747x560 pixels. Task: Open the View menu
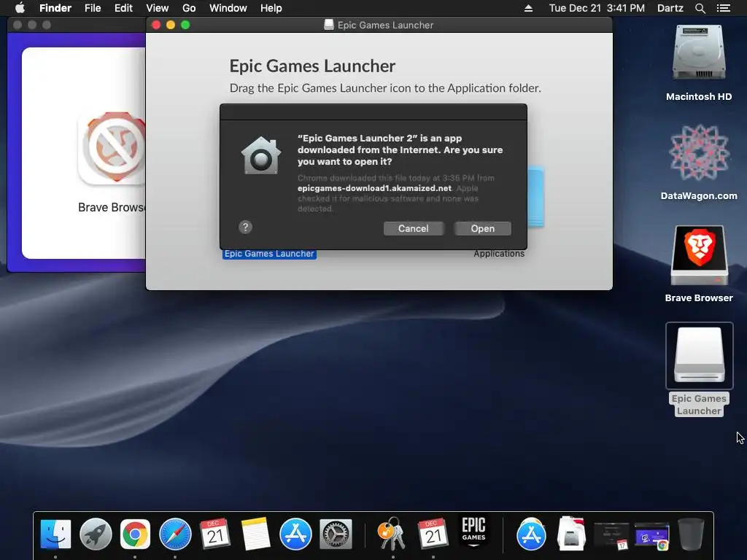[158, 8]
